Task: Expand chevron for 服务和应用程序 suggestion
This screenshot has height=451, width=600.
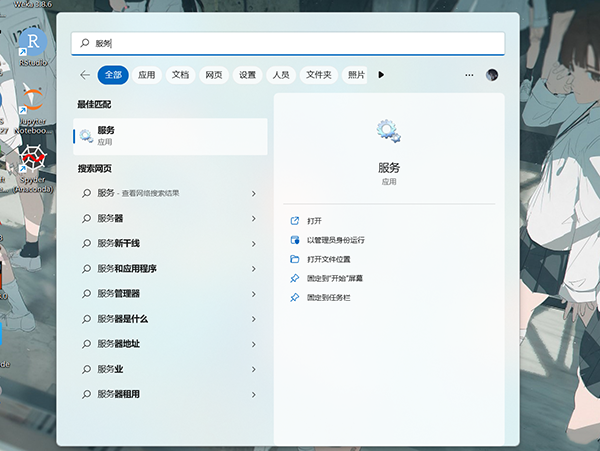Action: [x=253, y=269]
